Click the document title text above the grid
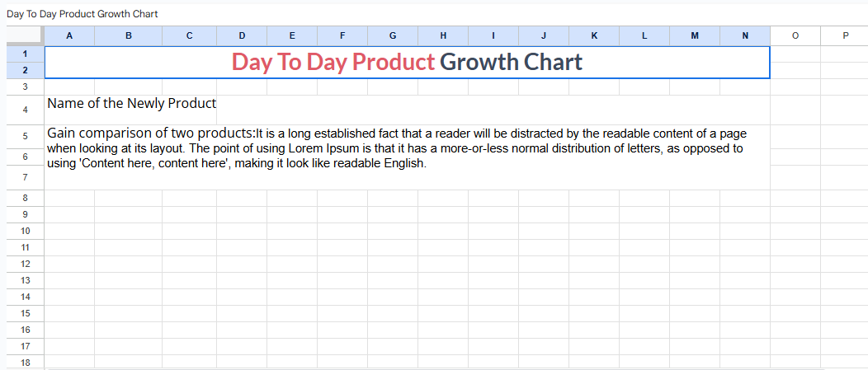 [82, 14]
